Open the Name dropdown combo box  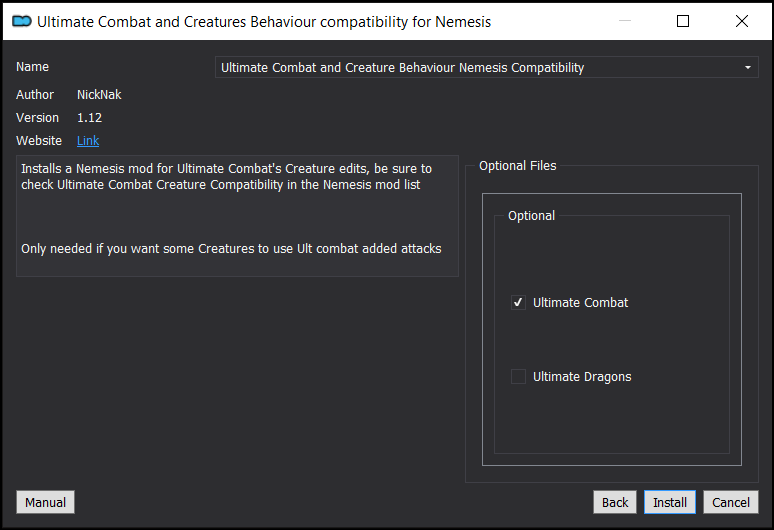tap(486, 67)
